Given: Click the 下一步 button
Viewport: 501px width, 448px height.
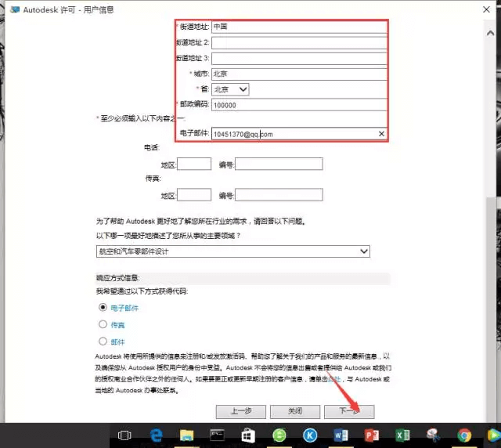Looking at the screenshot, I should [x=349, y=411].
